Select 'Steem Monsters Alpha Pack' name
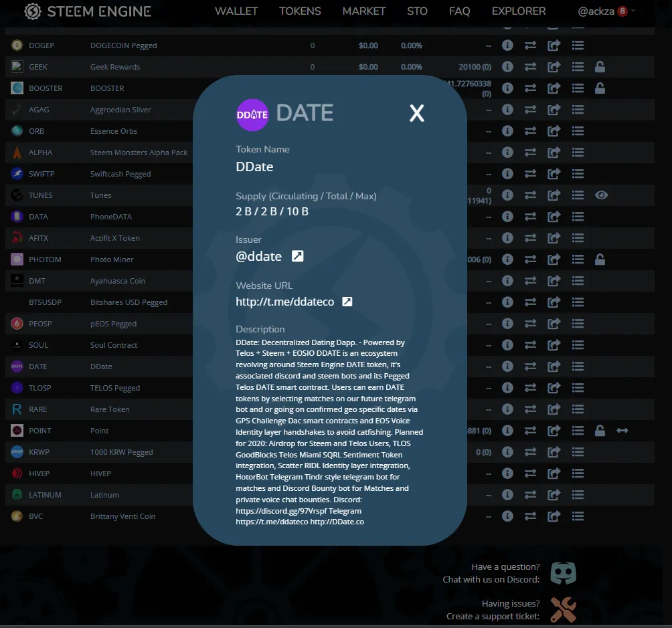Image resolution: width=672 pixels, height=628 pixels. pyautogui.click(x=139, y=152)
